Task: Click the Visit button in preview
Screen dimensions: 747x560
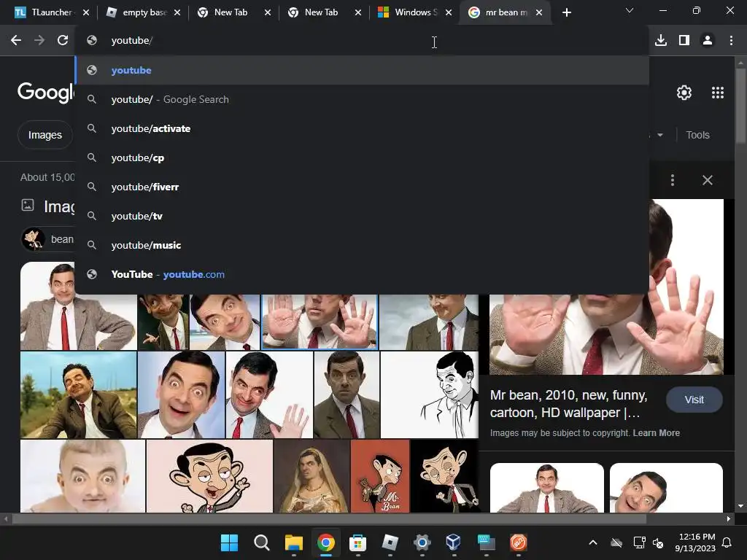Action: [694, 400]
